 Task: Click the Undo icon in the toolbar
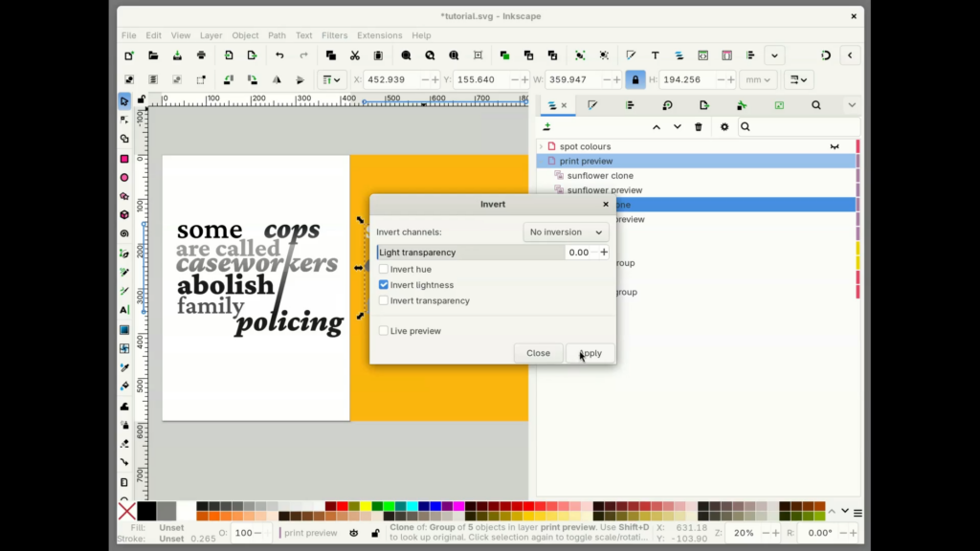[278, 55]
